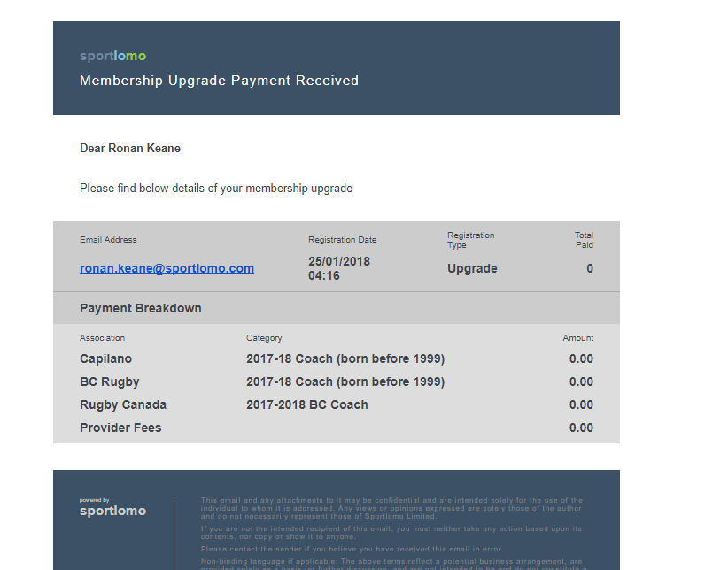Click the Total Paid label
The height and width of the screenshot is (570, 728).
584,240
